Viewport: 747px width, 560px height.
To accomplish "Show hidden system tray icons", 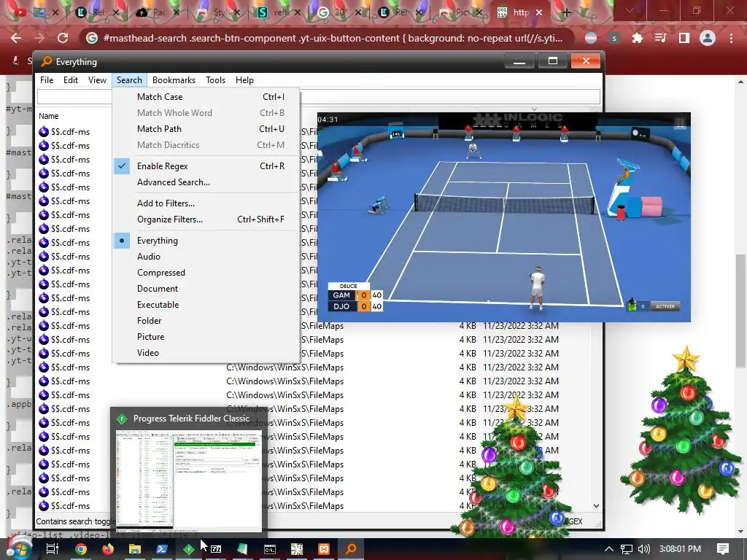I will [609, 549].
